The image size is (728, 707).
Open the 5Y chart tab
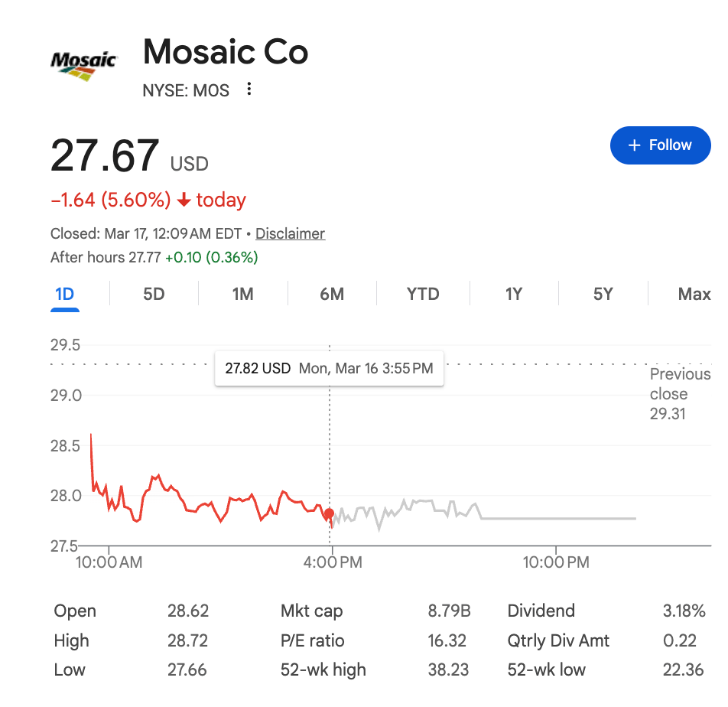(603, 294)
